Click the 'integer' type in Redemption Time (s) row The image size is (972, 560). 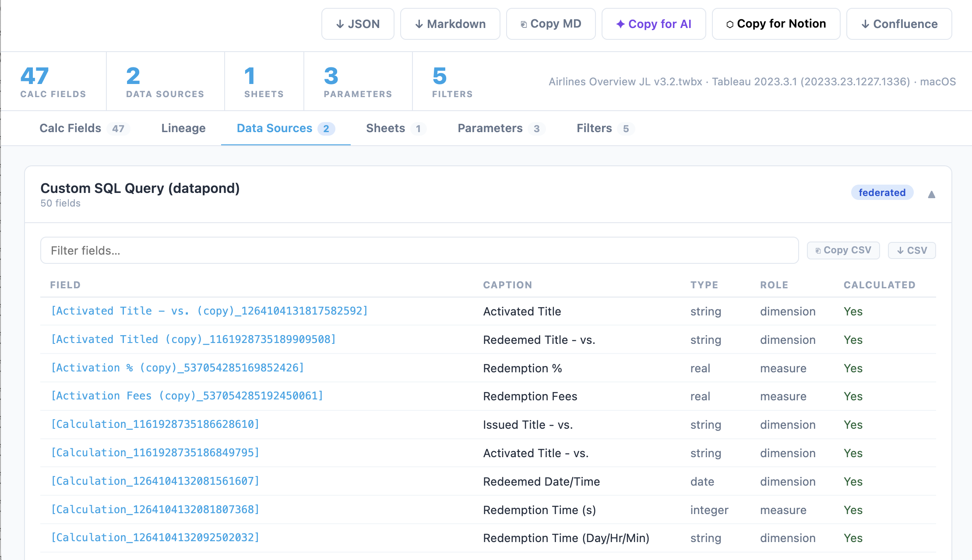[x=709, y=510]
